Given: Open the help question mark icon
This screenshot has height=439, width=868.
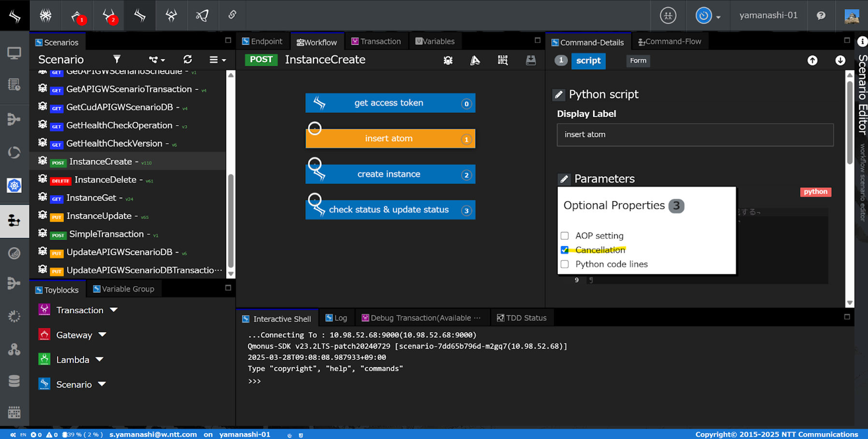Looking at the screenshot, I should coord(821,15).
